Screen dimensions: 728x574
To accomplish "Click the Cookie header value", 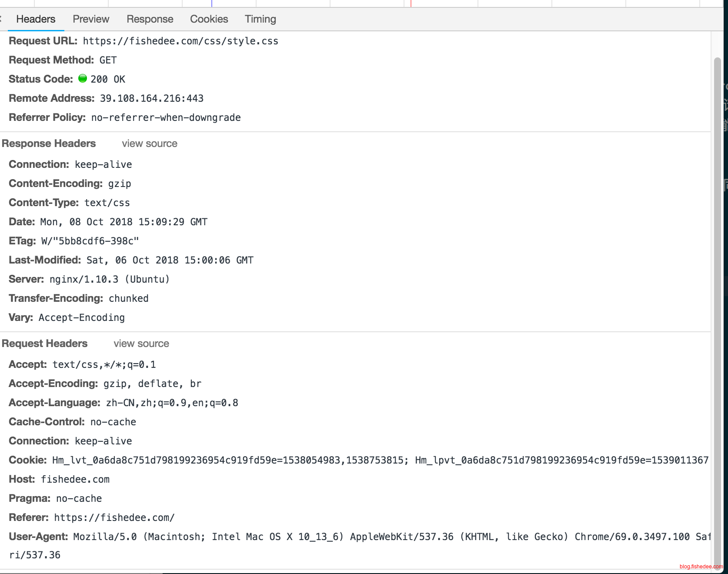I will click(x=380, y=460).
